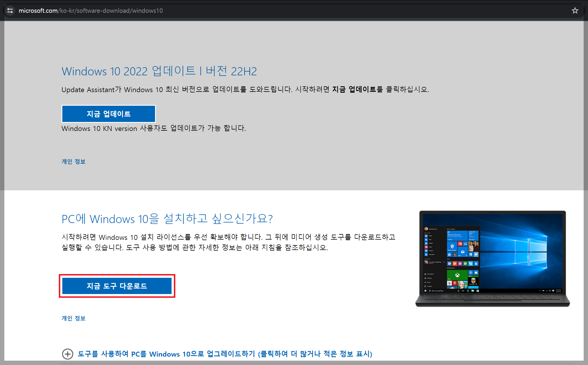Click the circled plus icon beside upgrade instructions
The image size is (588, 365).
pos(68,354)
